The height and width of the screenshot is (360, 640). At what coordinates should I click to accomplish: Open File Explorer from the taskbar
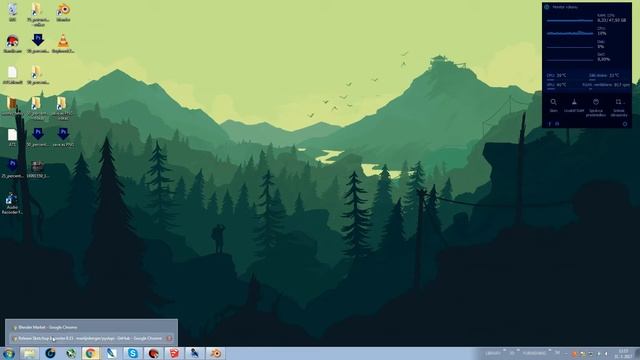(29, 353)
